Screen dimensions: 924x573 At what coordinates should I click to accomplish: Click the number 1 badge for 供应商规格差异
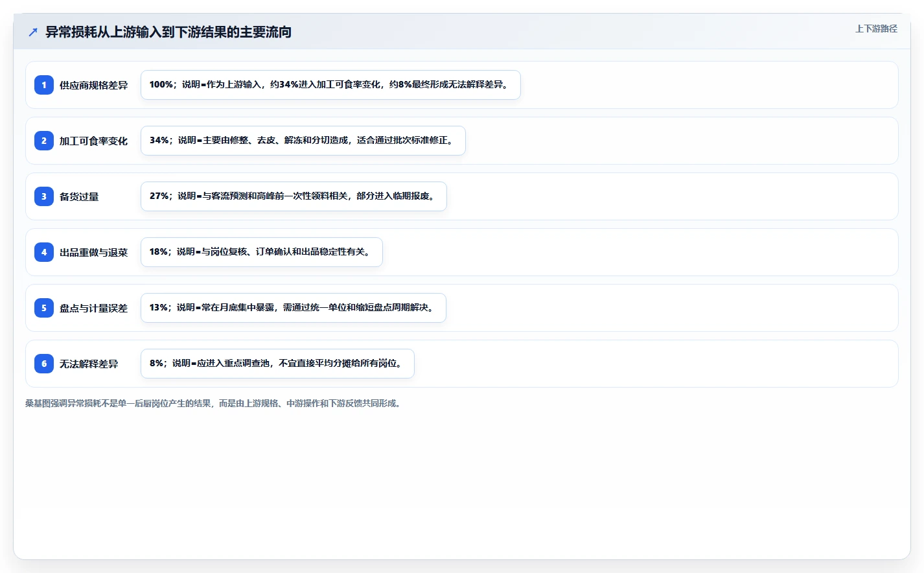[x=44, y=85]
